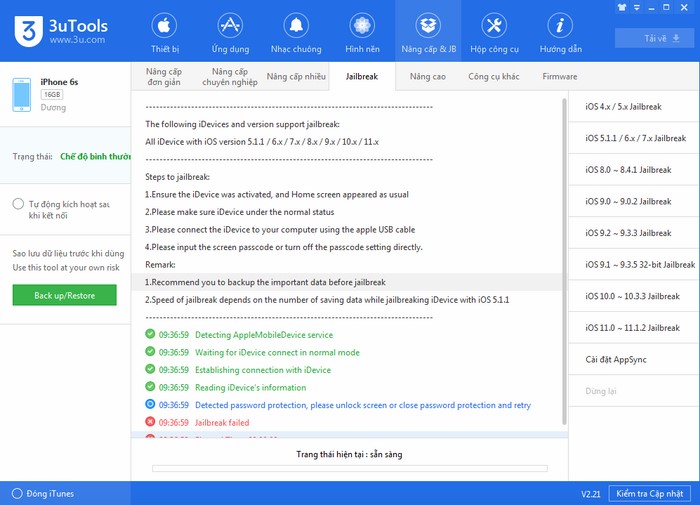Click the 3uTools logo
Viewport: 700px width, 505px height.
(x=29, y=31)
